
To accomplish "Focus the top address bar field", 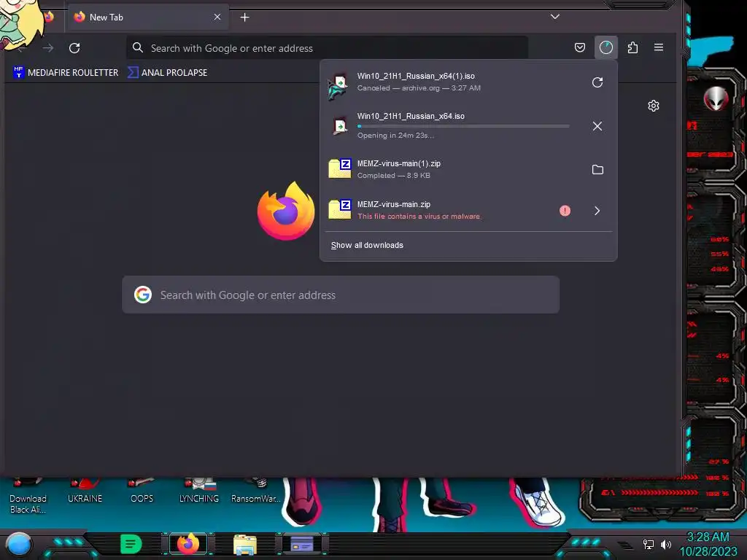I will tap(328, 48).
